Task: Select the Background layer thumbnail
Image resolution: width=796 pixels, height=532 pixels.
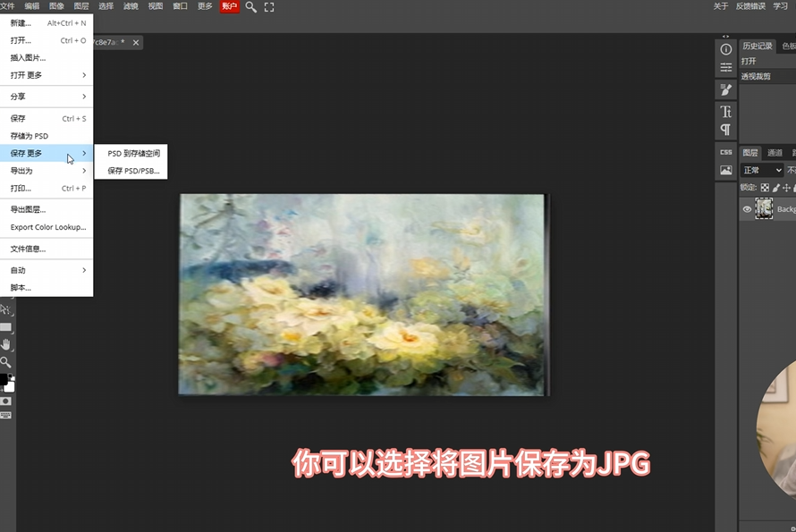Action: pos(764,208)
